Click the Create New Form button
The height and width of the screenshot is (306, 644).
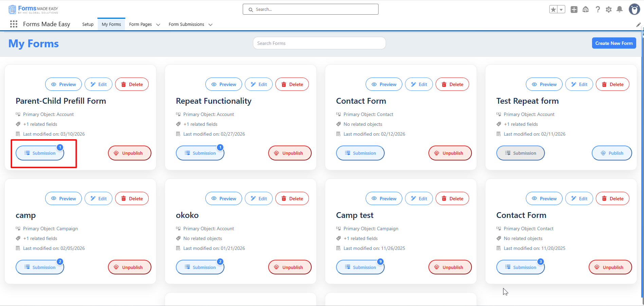tap(614, 43)
